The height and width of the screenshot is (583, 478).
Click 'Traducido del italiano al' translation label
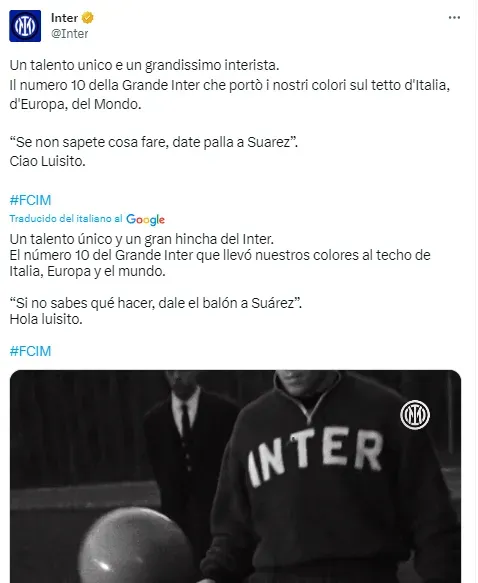coord(66,219)
